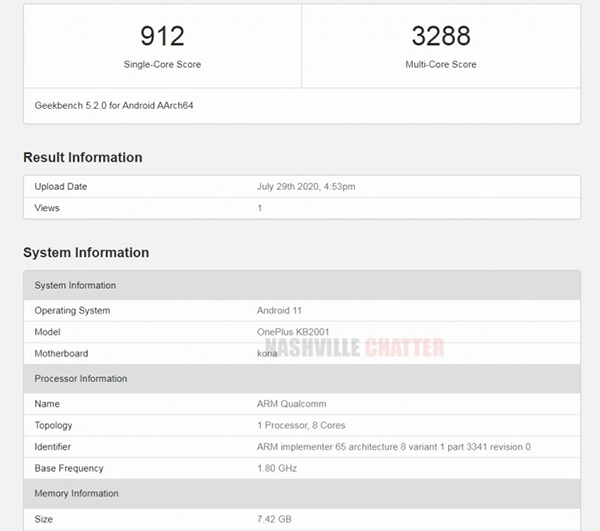Select the Single-Core Score label

tap(162, 65)
